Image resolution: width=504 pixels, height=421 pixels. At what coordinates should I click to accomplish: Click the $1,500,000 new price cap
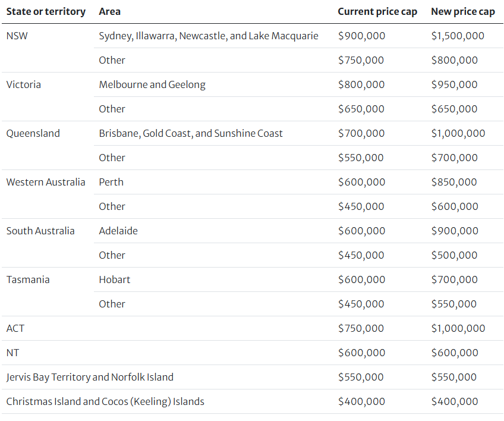(458, 36)
